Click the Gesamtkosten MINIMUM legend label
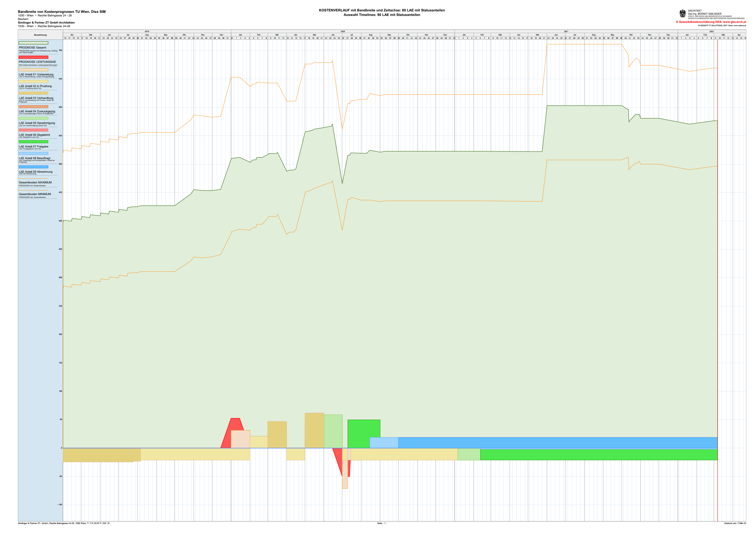 click(x=34, y=194)
